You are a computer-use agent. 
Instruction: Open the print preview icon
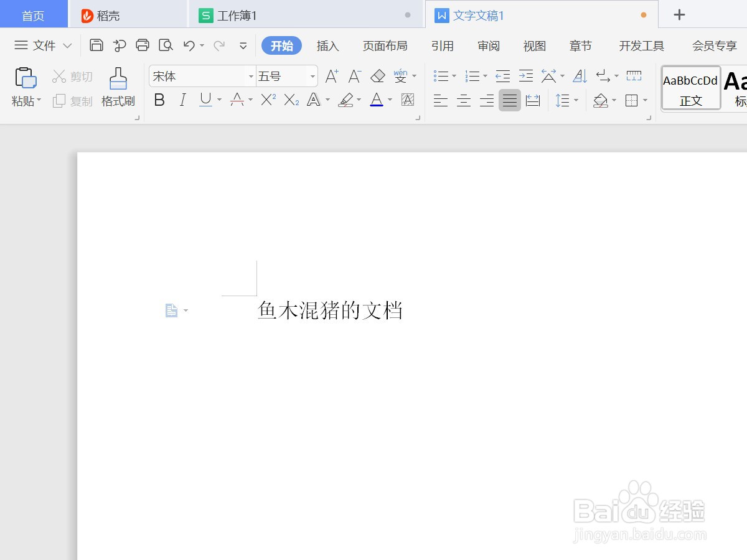pos(166,45)
